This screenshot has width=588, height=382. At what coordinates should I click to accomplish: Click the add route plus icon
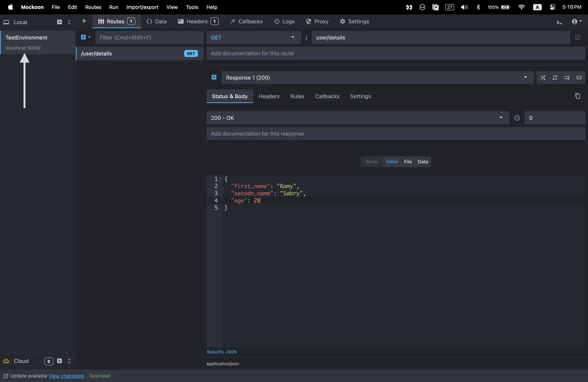83,37
